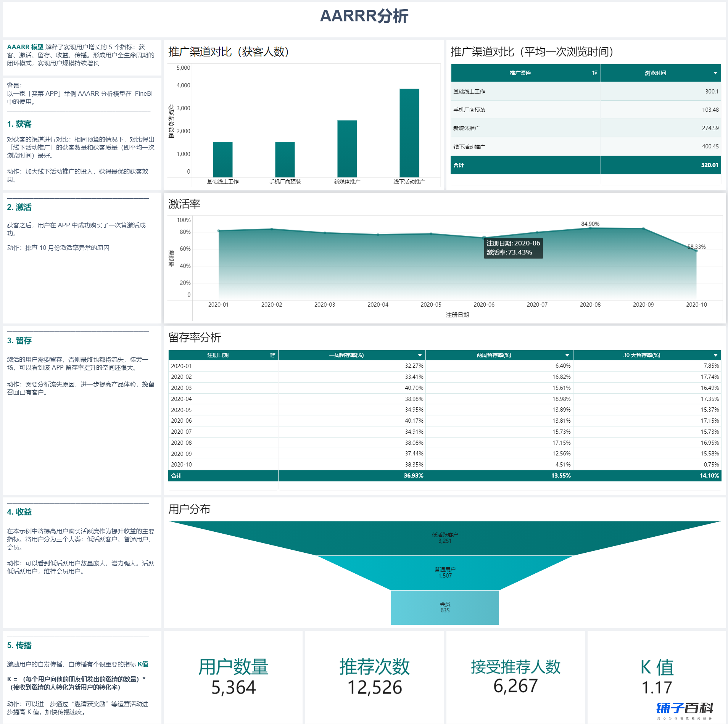Click the 84.90% data point at 2020-08
This screenshot has width=728, height=724.
point(590,228)
